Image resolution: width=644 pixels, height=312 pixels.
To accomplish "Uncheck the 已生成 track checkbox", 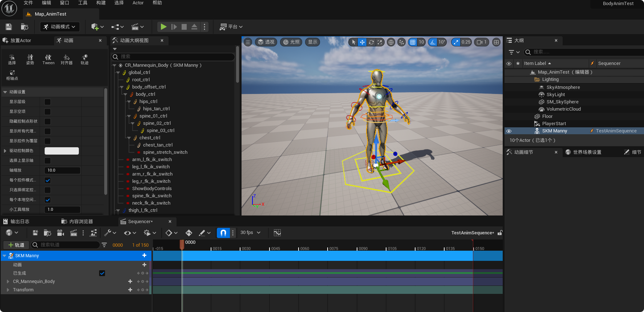I will coord(102,273).
